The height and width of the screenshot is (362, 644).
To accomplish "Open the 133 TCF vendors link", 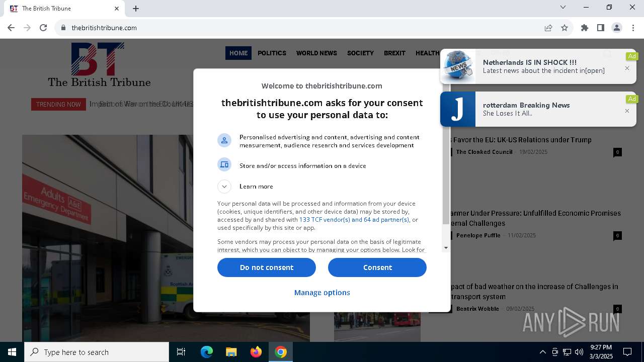I will click(354, 220).
